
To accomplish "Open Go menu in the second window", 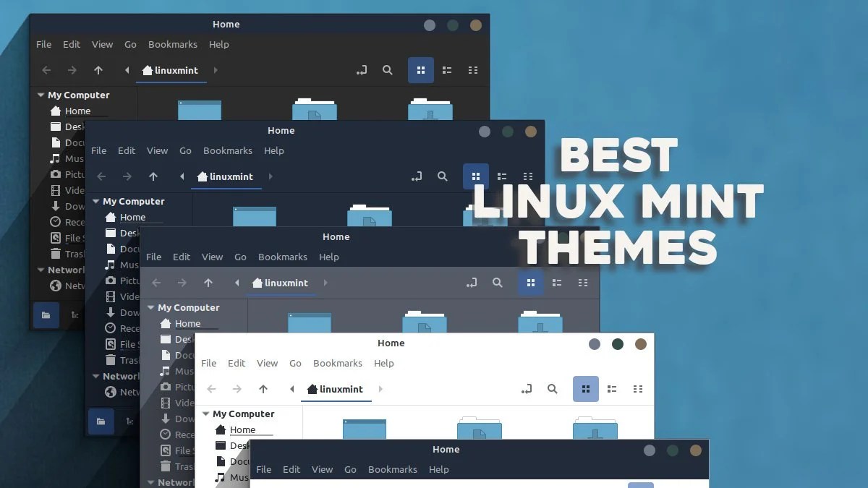I will (186, 150).
